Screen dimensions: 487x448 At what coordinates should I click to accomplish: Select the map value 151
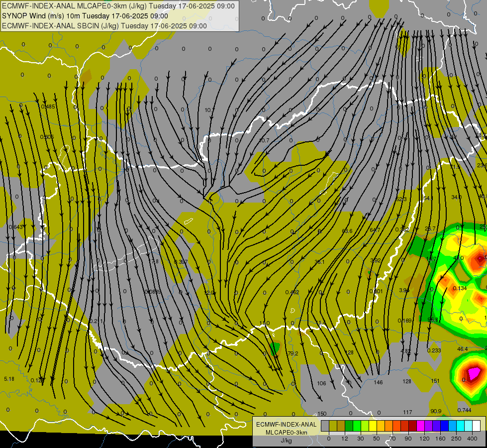coord(435,381)
